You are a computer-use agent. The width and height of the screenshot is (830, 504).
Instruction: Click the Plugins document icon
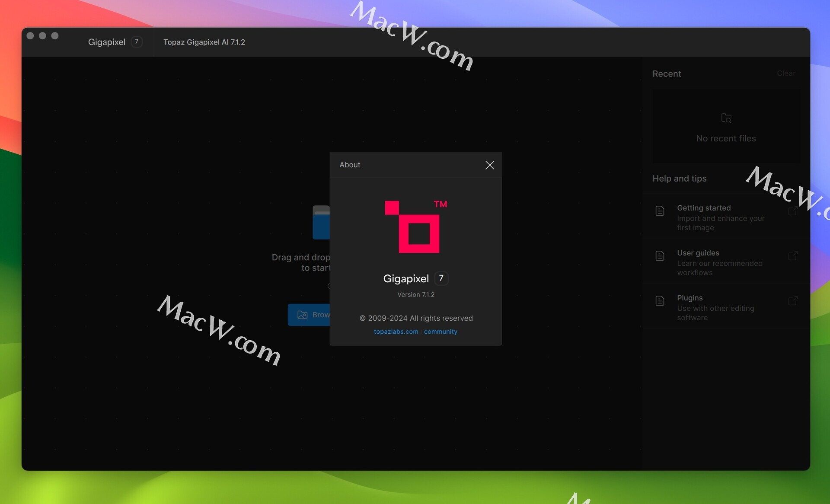[660, 300]
